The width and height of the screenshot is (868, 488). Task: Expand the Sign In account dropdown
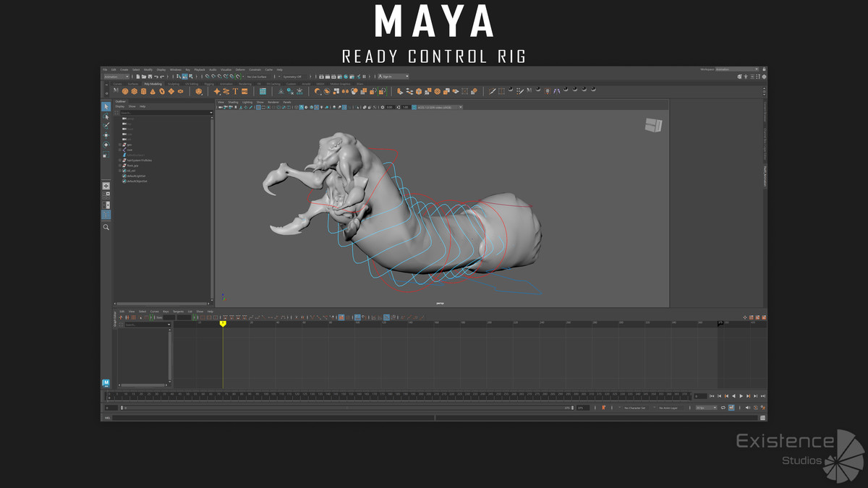395,77
